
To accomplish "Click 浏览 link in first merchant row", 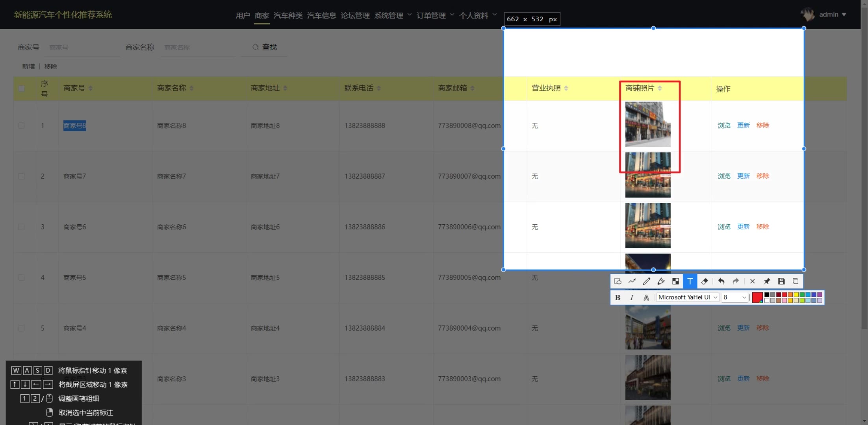I will [724, 125].
